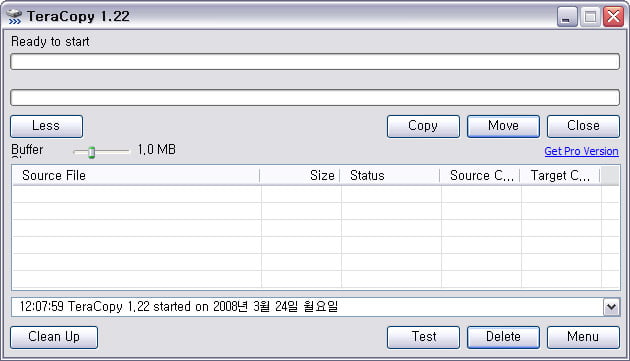Expand the log dropdown arrow
Viewport: 630px width, 361px height.
pyautogui.click(x=612, y=307)
